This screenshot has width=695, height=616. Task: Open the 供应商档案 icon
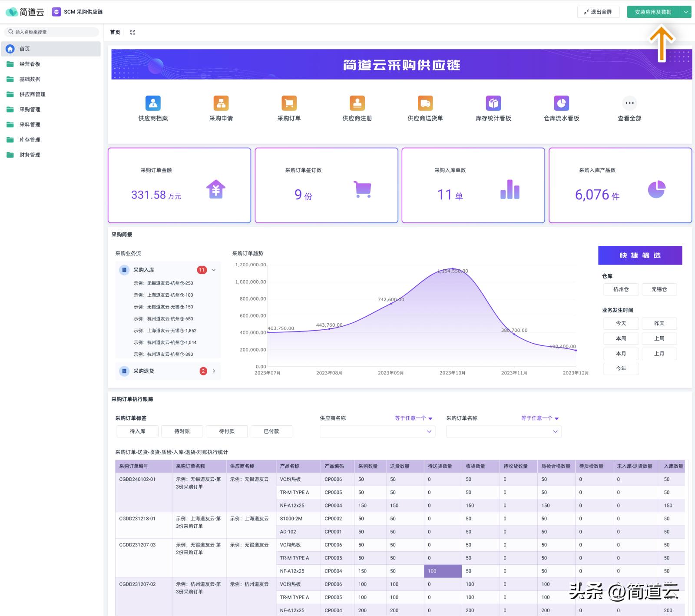pyautogui.click(x=153, y=103)
